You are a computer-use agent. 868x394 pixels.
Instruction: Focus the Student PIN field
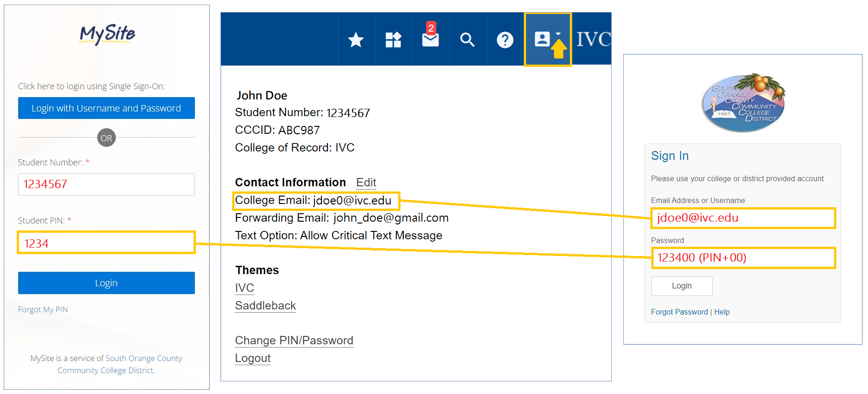click(x=106, y=243)
